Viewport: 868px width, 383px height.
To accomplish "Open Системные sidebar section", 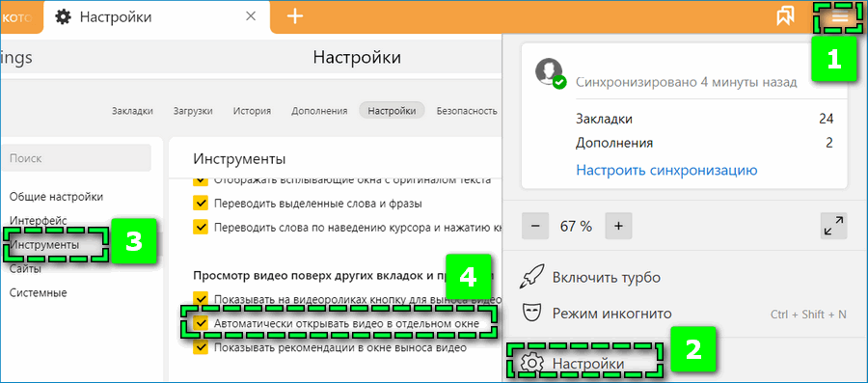I will tap(39, 292).
